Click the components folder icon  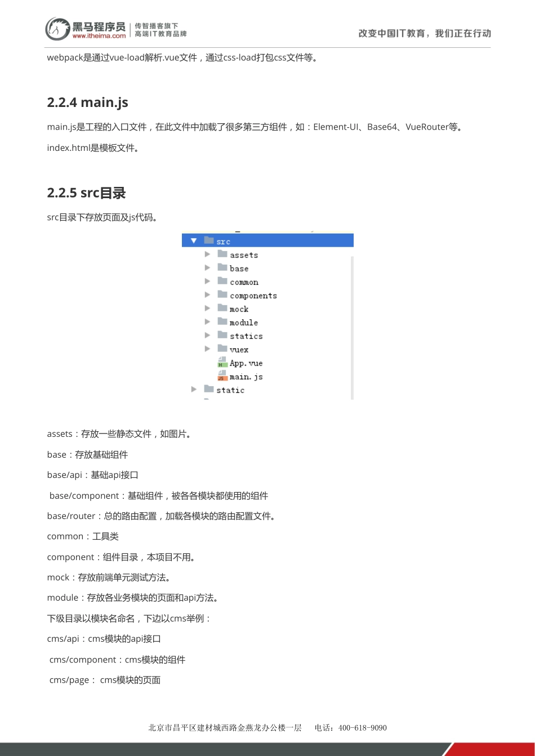(x=221, y=295)
